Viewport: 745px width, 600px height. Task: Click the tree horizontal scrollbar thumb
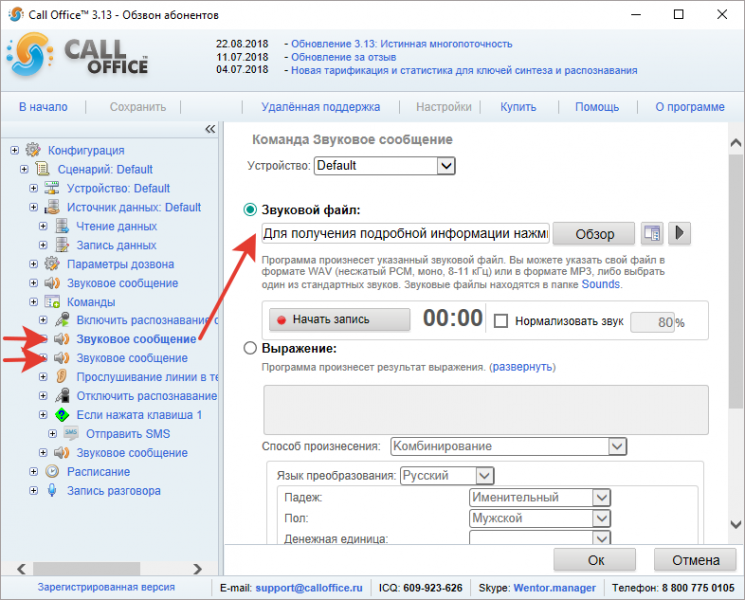pos(86,568)
